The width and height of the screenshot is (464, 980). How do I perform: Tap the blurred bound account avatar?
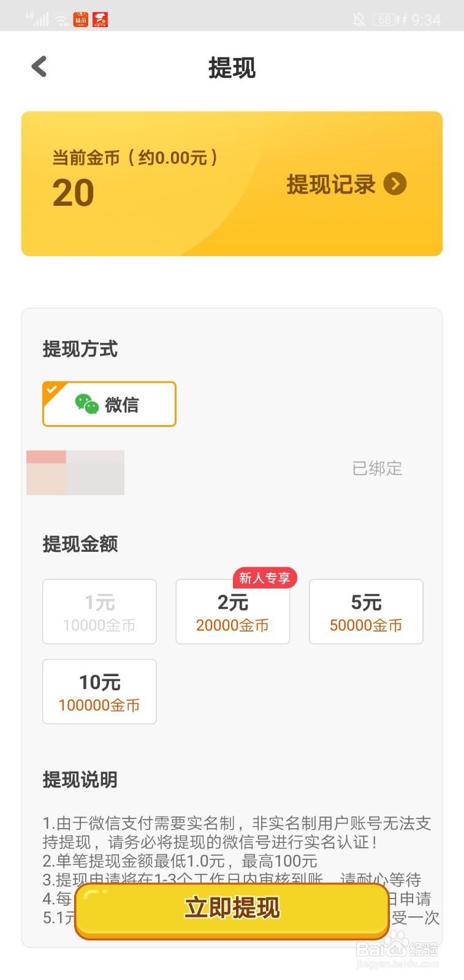[75, 473]
